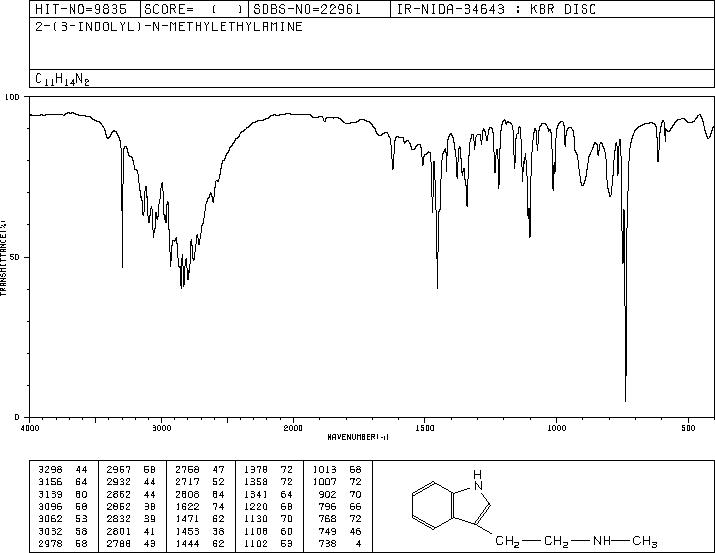Click the 4000 wavenumber axis label
Screen dimensions: 715x553
(x=30, y=428)
